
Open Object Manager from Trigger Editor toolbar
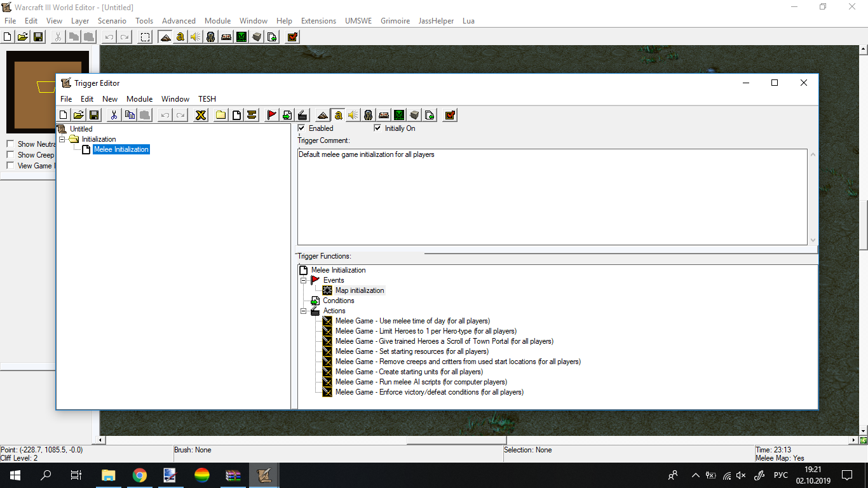pyautogui.click(x=414, y=115)
